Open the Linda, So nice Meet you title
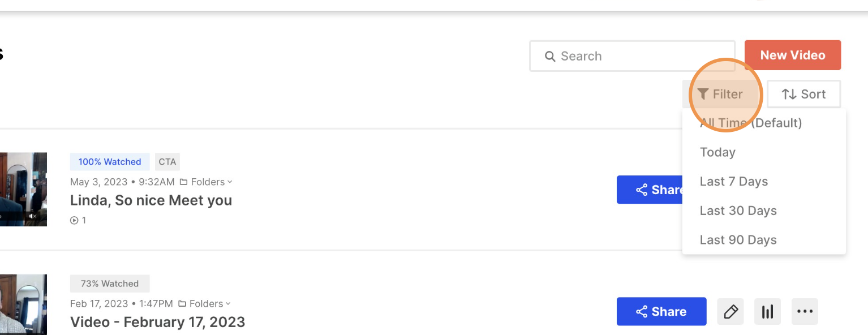 click(151, 200)
